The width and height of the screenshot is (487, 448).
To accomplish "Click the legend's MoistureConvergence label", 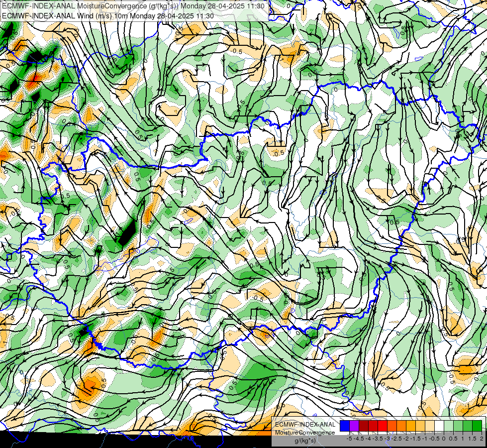I will (305, 433).
